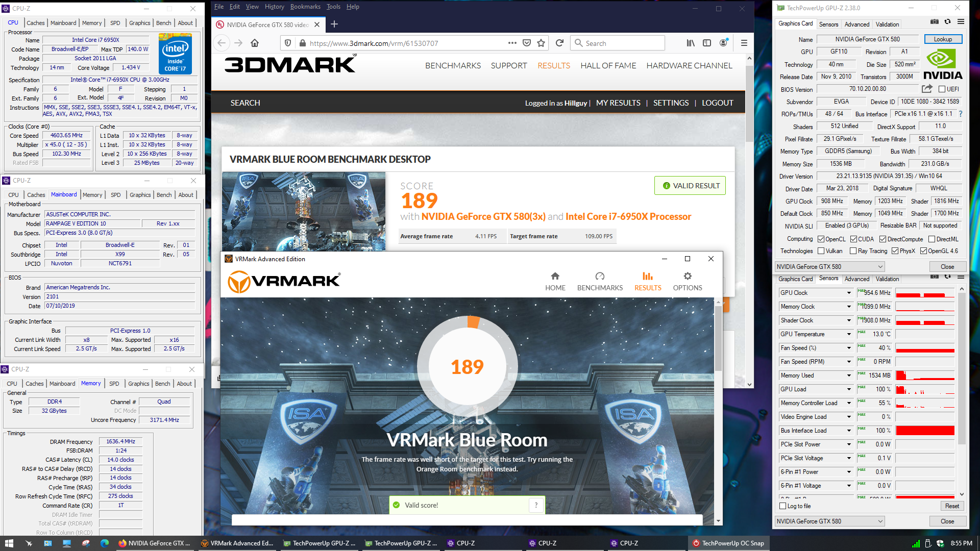The image size is (980, 551).
Task: Expand the Fan Speed (%) sensor dropdown
Action: click(849, 348)
